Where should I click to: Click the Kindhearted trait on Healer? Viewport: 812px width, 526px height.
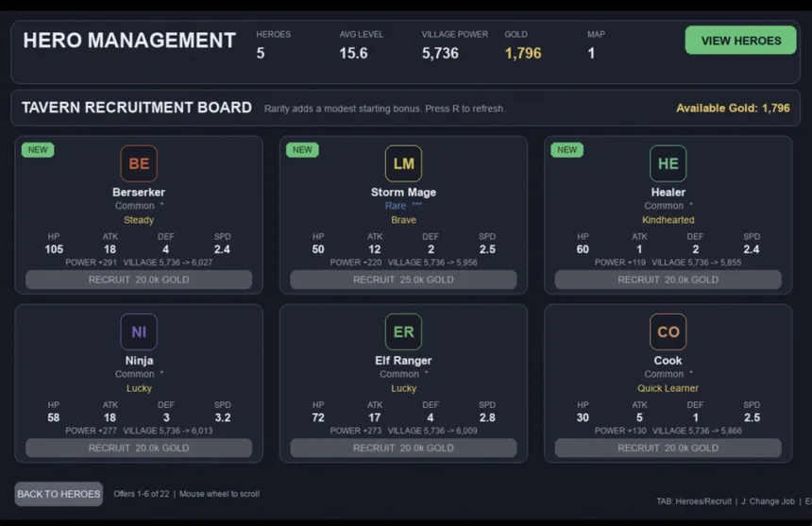pos(668,220)
